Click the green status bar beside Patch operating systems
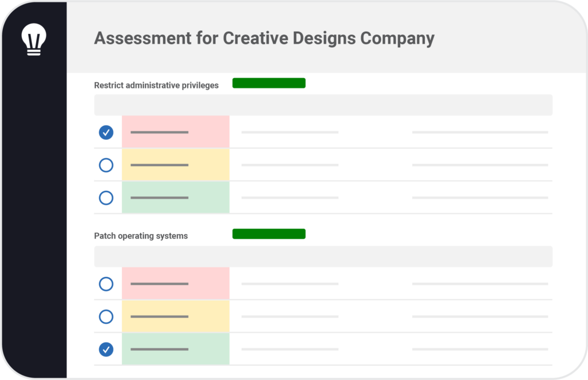This screenshot has width=588, height=380. [269, 233]
